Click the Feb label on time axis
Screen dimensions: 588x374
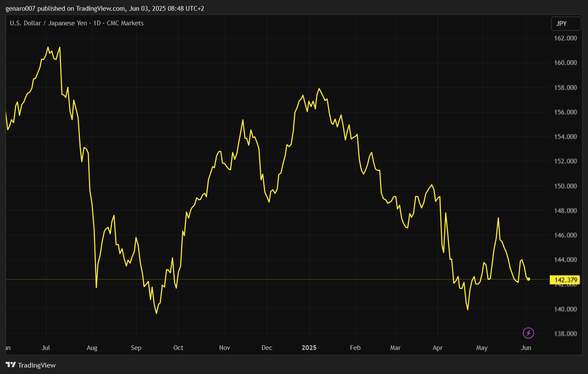coord(355,348)
